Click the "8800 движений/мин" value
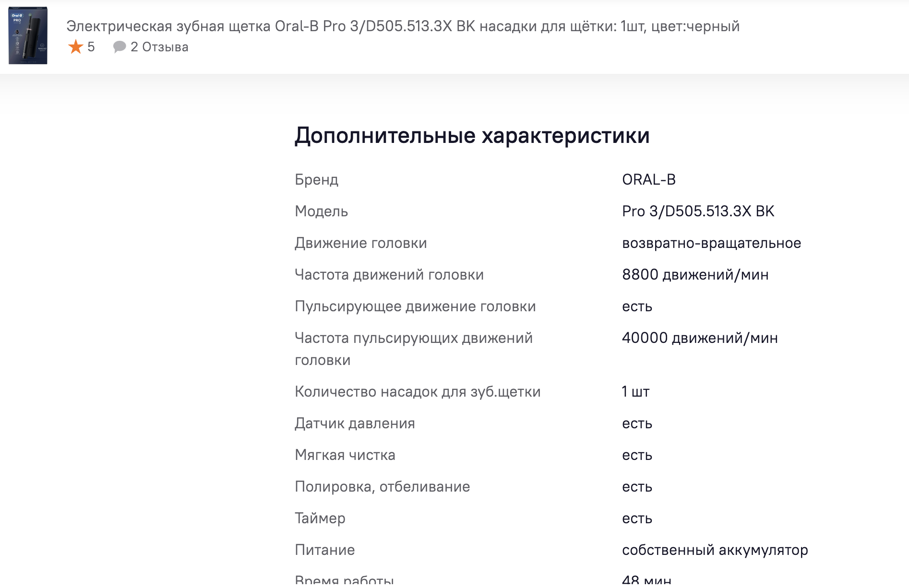The width and height of the screenshot is (909, 588). click(695, 275)
